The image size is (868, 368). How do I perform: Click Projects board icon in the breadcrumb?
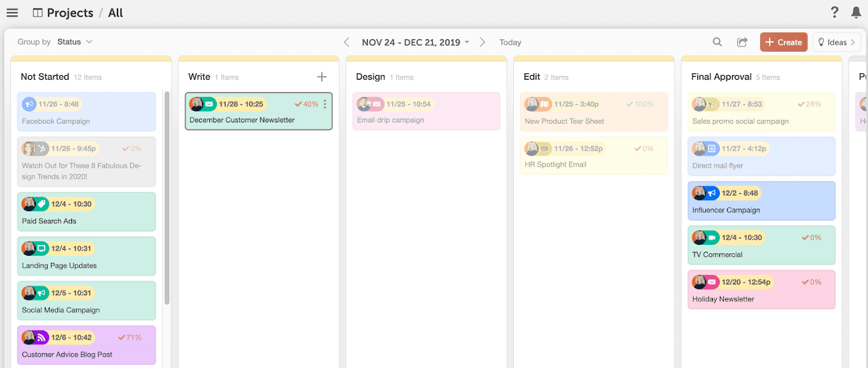[x=38, y=13]
